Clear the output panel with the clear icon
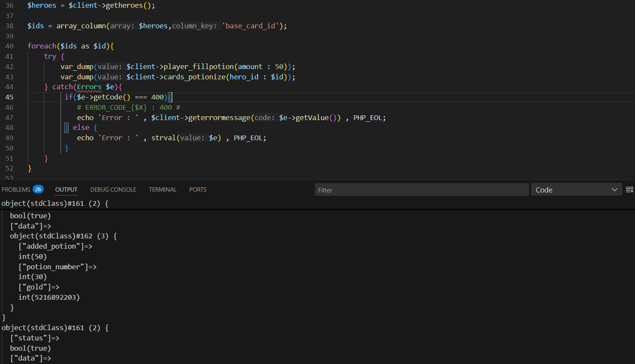This screenshot has height=364, width=635. click(x=629, y=190)
